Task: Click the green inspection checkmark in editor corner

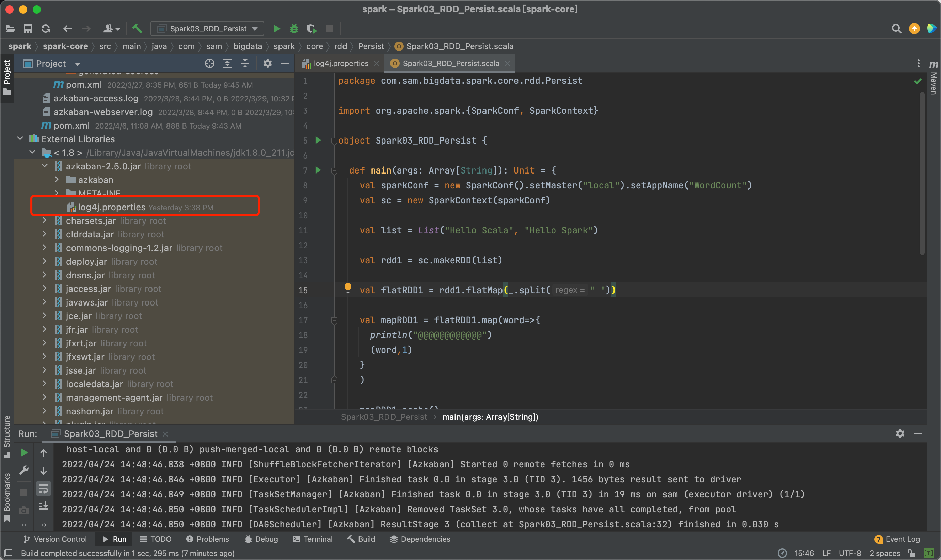Action: click(x=918, y=81)
